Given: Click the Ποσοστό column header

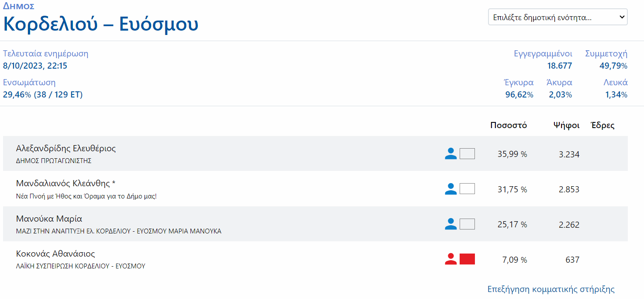Looking at the screenshot, I should tap(509, 125).
